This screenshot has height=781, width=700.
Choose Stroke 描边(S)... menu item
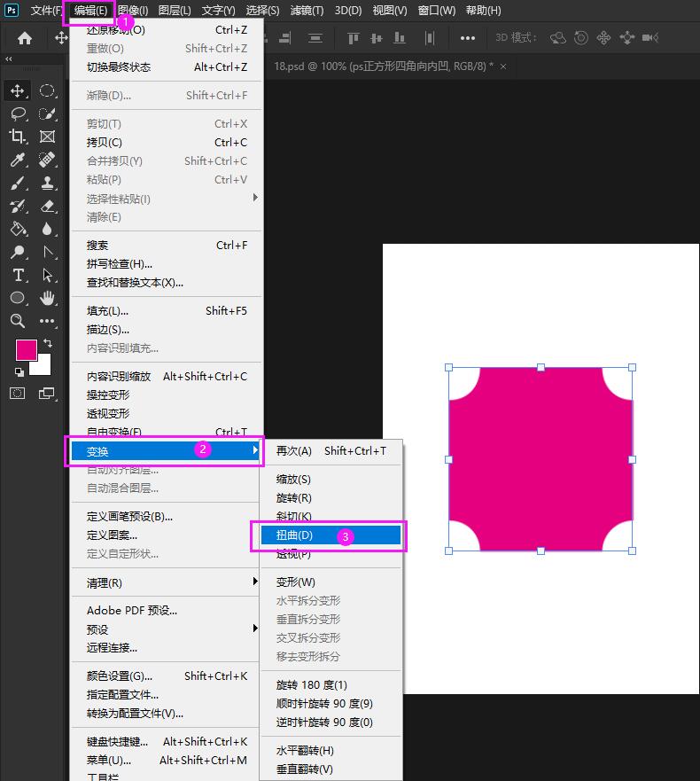pyautogui.click(x=167, y=329)
